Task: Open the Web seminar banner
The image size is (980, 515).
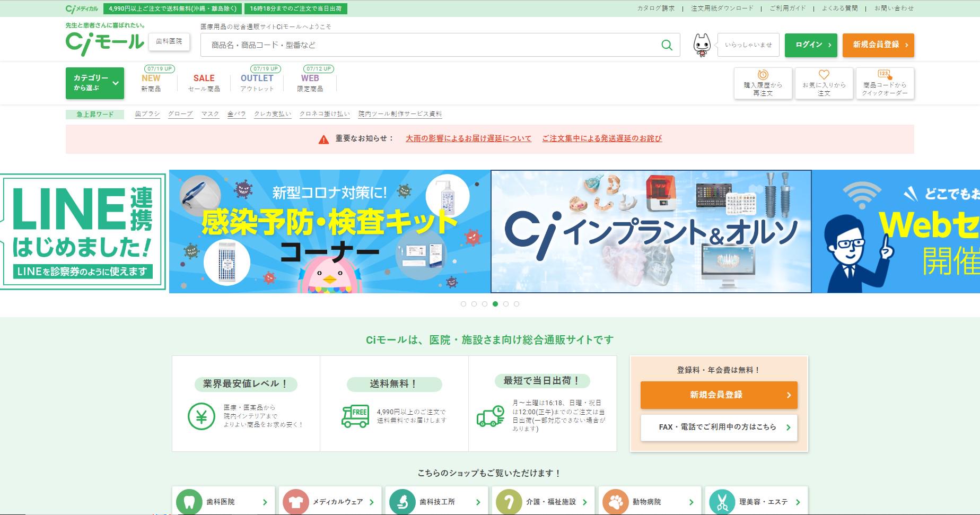Action: [896, 231]
